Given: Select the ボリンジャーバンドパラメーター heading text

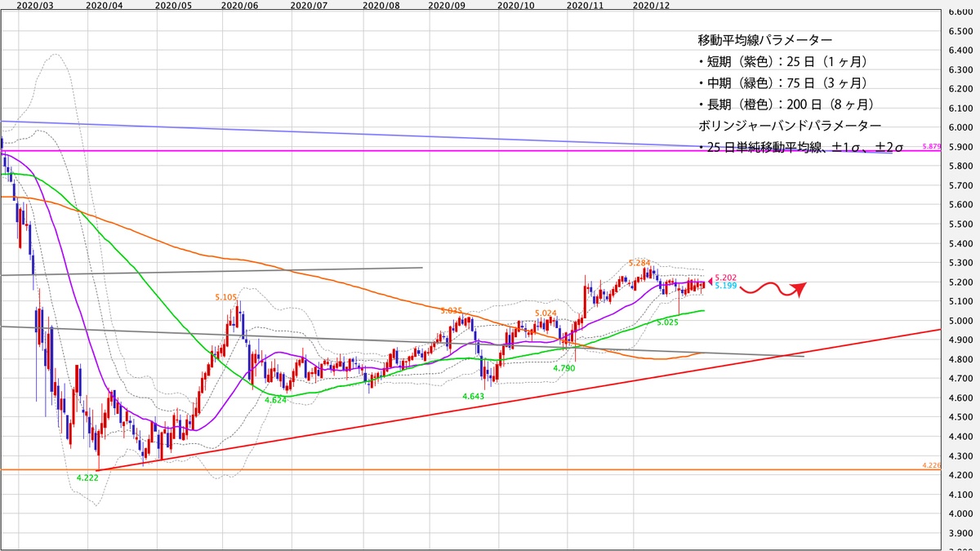Looking at the screenshot, I should pyautogui.click(x=790, y=125).
